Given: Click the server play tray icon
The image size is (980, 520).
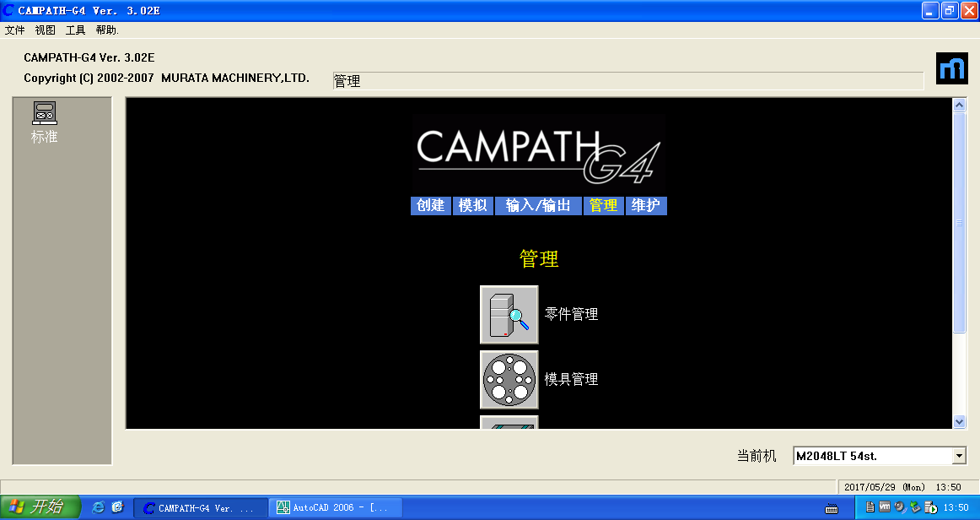Looking at the screenshot, I should [x=930, y=507].
